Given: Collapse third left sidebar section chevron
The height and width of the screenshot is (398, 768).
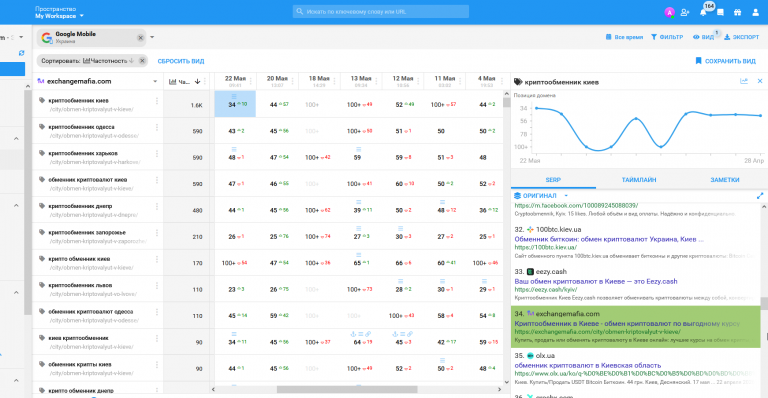Looking at the screenshot, I should point(16,293).
